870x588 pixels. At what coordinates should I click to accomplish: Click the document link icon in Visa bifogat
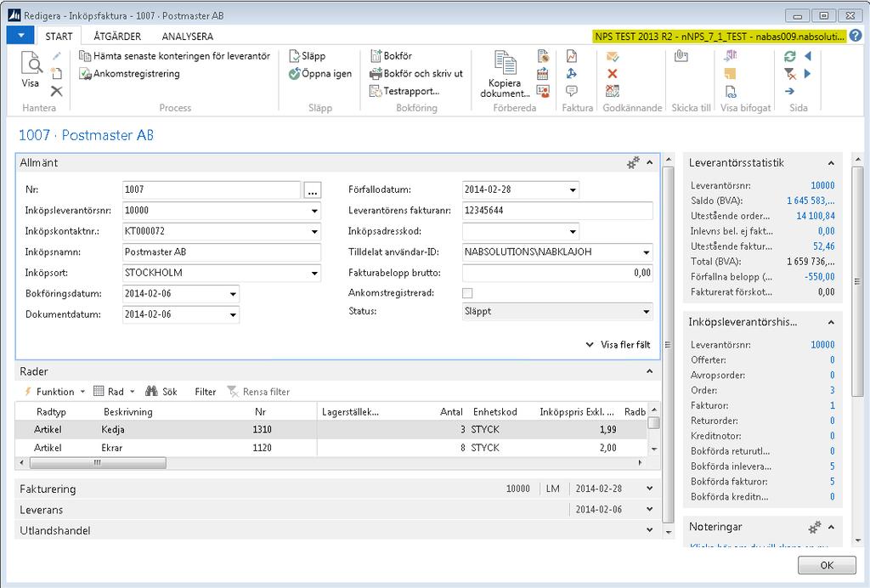tap(731, 91)
